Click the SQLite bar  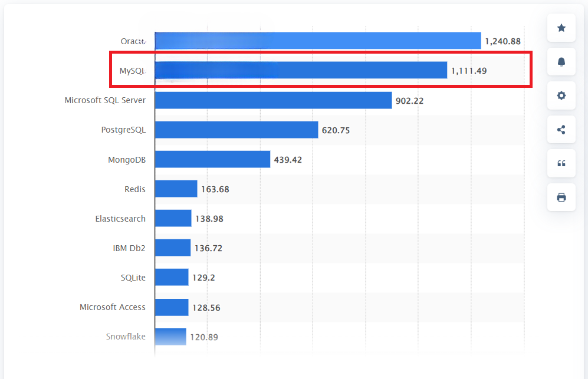[172, 277]
